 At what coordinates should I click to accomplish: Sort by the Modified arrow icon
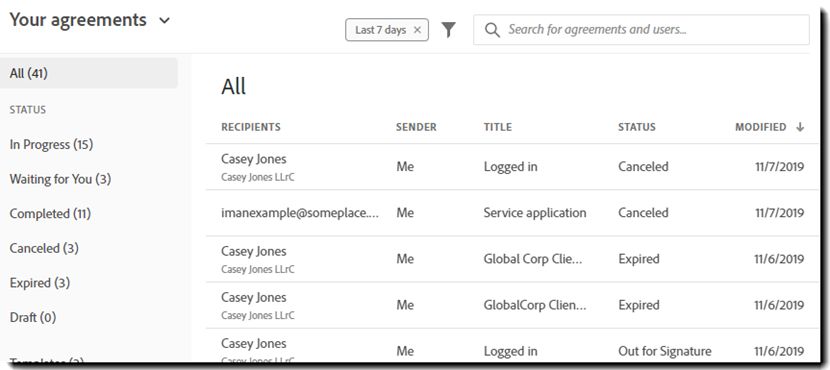(x=800, y=127)
